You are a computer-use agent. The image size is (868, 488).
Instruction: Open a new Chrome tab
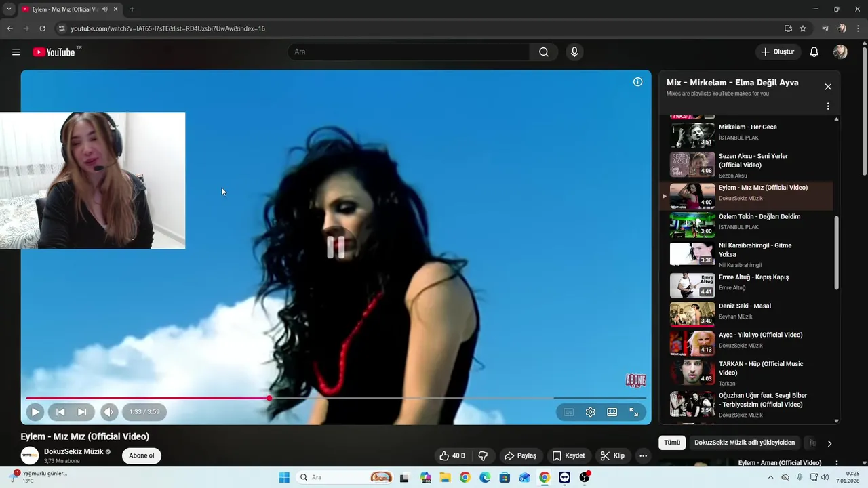coord(132,9)
